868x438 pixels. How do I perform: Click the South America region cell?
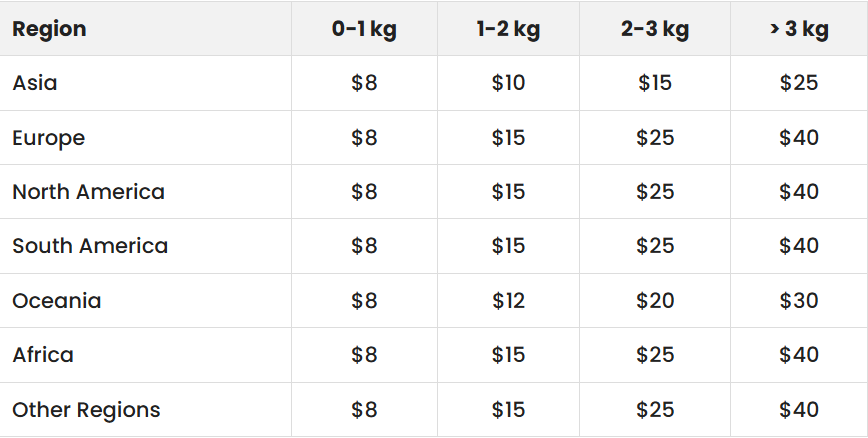tap(90, 246)
